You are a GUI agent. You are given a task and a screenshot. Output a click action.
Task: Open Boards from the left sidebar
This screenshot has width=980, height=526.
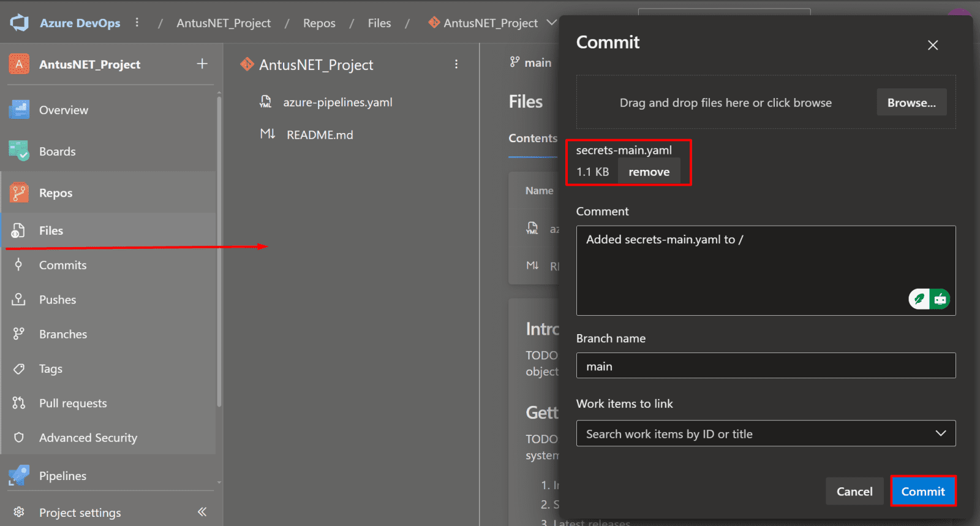pos(57,151)
